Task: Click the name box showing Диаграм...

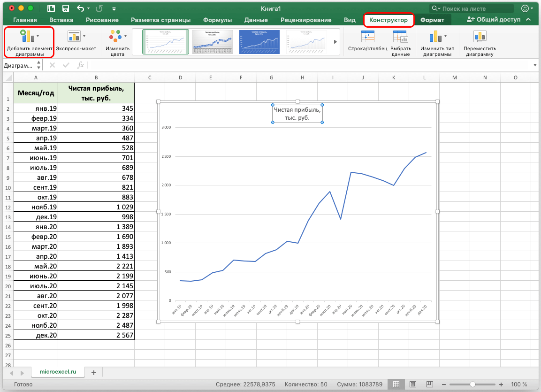Action: pos(19,65)
